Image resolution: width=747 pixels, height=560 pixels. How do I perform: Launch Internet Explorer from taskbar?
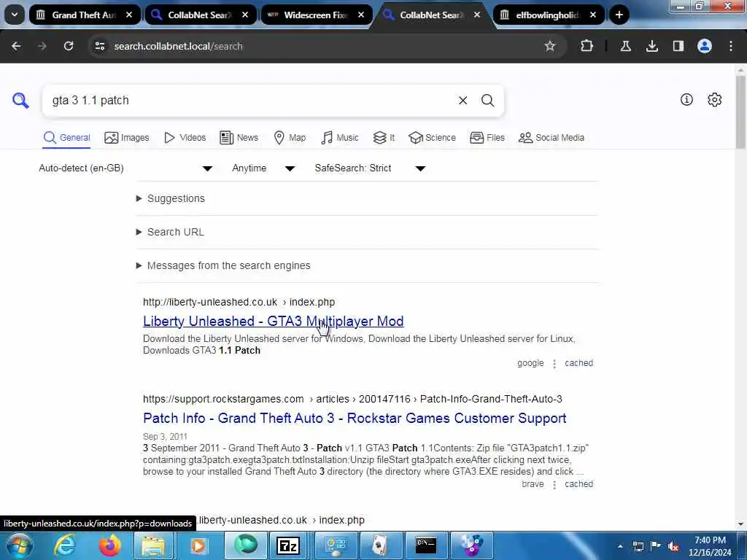pyautogui.click(x=65, y=545)
